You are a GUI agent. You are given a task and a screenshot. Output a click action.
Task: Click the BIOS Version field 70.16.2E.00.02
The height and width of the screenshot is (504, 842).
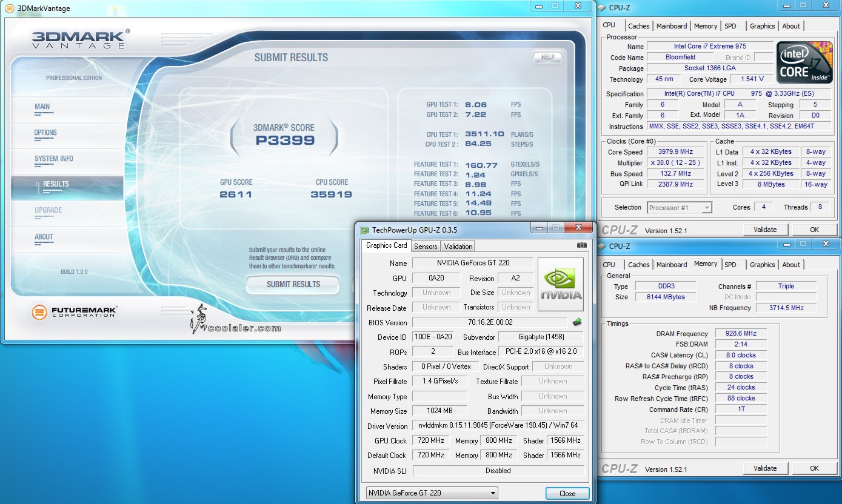[490, 322]
